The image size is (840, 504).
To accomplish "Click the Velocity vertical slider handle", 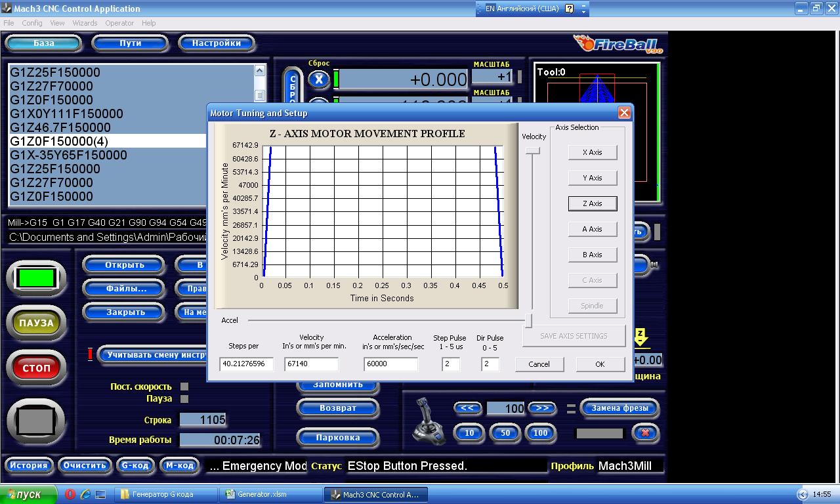I will pyautogui.click(x=533, y=150).
